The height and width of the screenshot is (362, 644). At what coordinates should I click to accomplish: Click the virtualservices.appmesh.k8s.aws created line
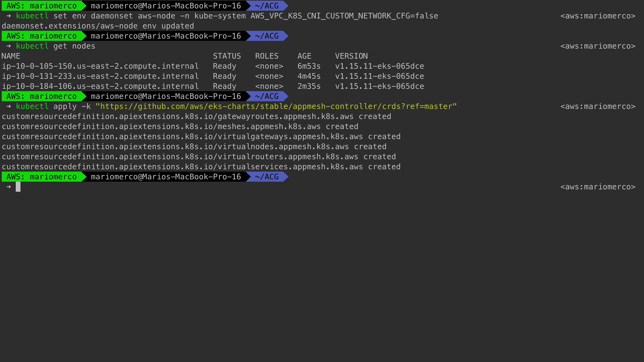click(x=201, y=167)
